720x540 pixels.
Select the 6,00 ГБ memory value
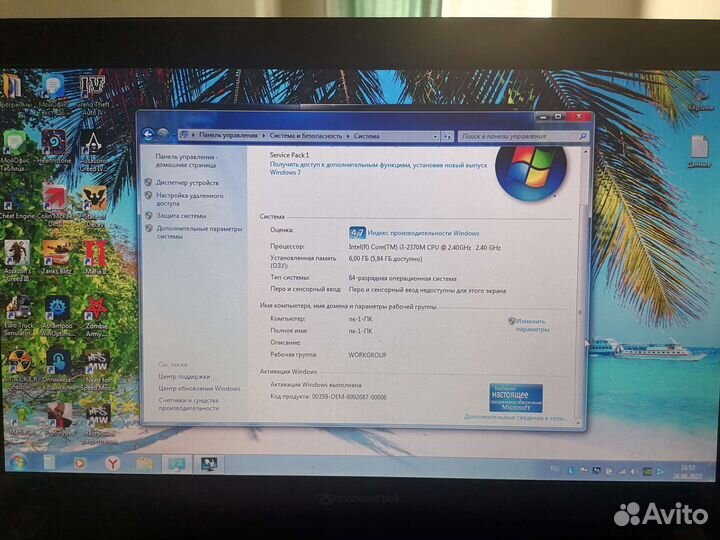click(385, 259)
